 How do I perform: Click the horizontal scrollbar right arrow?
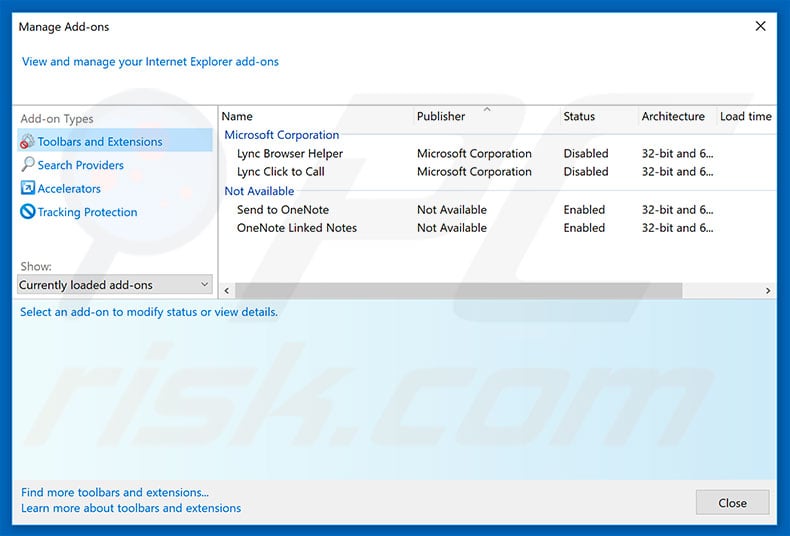[768, 291]
